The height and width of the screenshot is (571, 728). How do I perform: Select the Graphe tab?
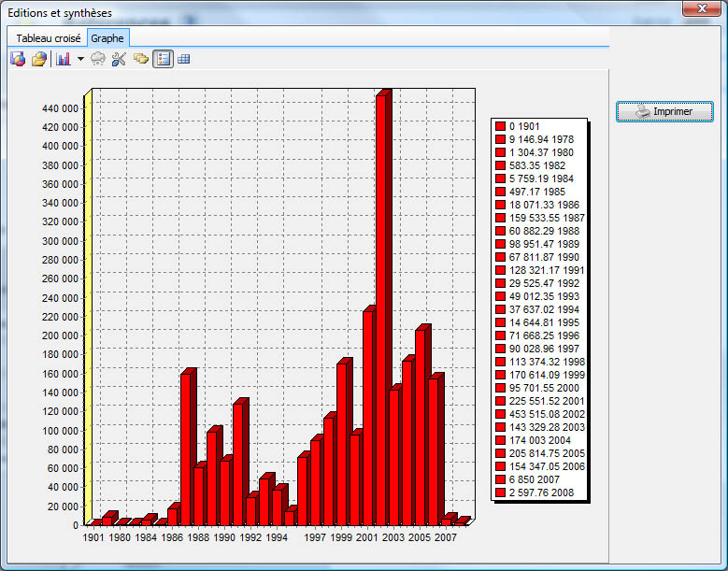click(x=107, y=38)
